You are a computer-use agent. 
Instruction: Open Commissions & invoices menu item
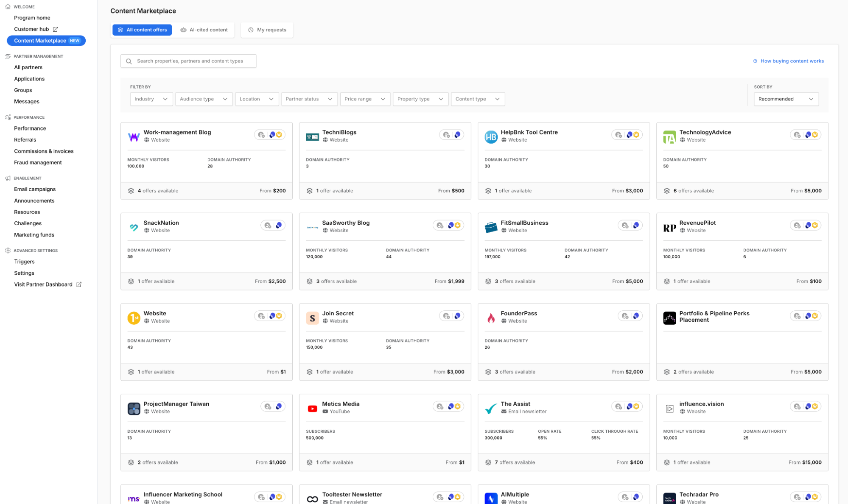click(x=44, y=151)
